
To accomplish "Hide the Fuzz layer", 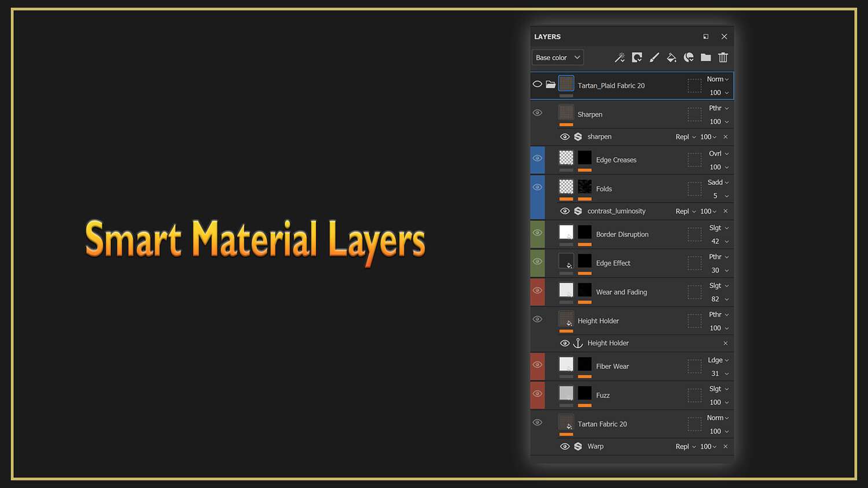I will (x=538, y=394).
